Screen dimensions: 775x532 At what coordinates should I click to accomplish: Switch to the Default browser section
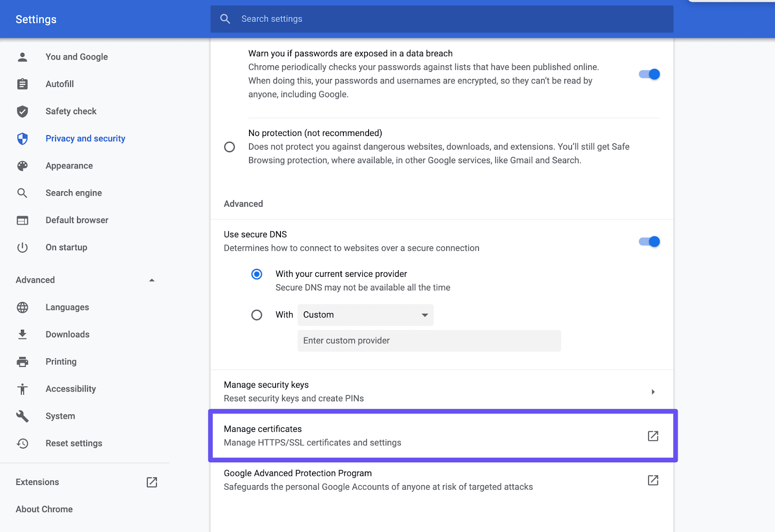coord(77,220)
